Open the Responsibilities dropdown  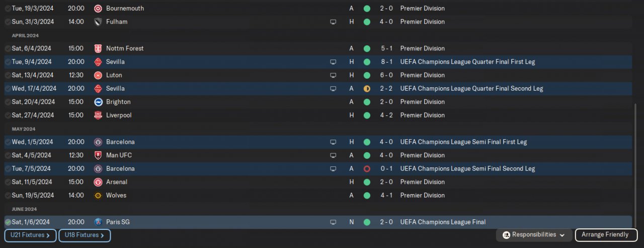pyautogui.click(x=562, y=235)
